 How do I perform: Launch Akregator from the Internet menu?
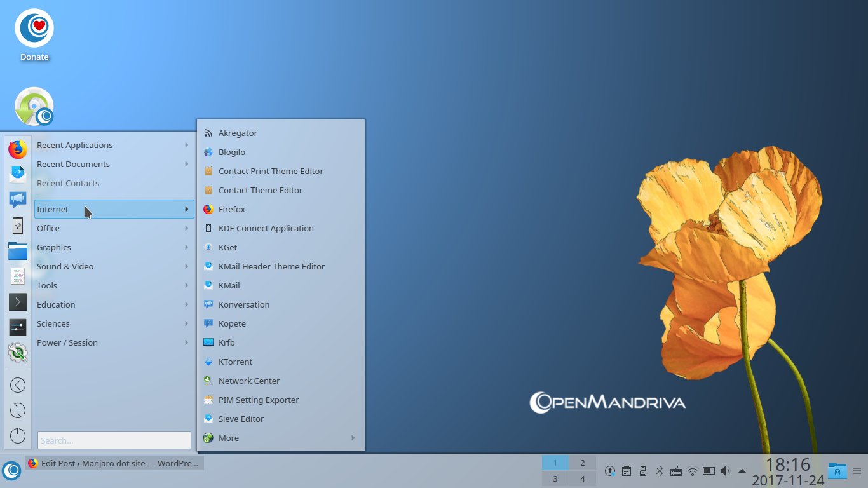281,133
